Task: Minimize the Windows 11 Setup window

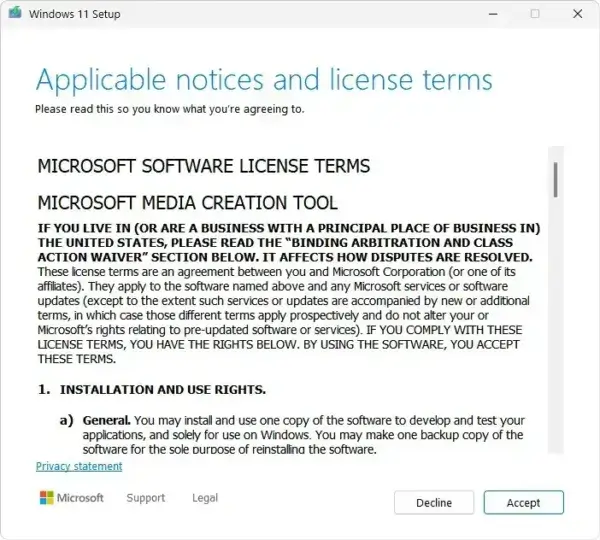Action: click(493, 14)
